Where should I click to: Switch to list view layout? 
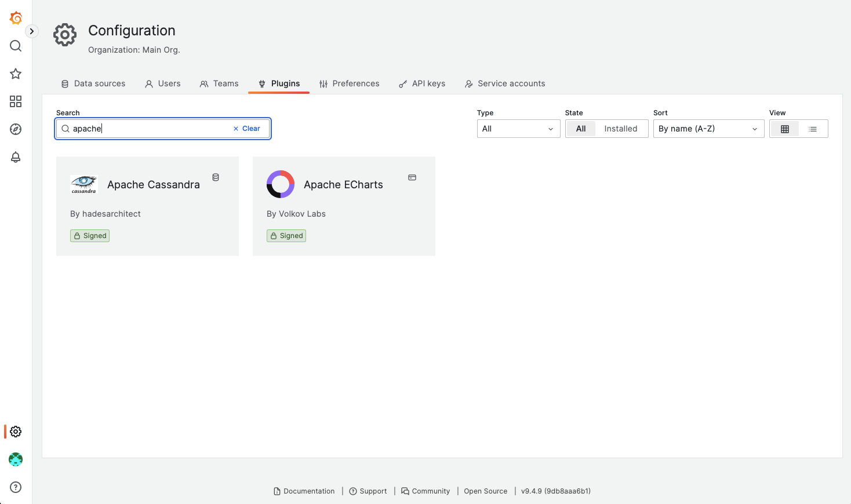pos(813,129)
